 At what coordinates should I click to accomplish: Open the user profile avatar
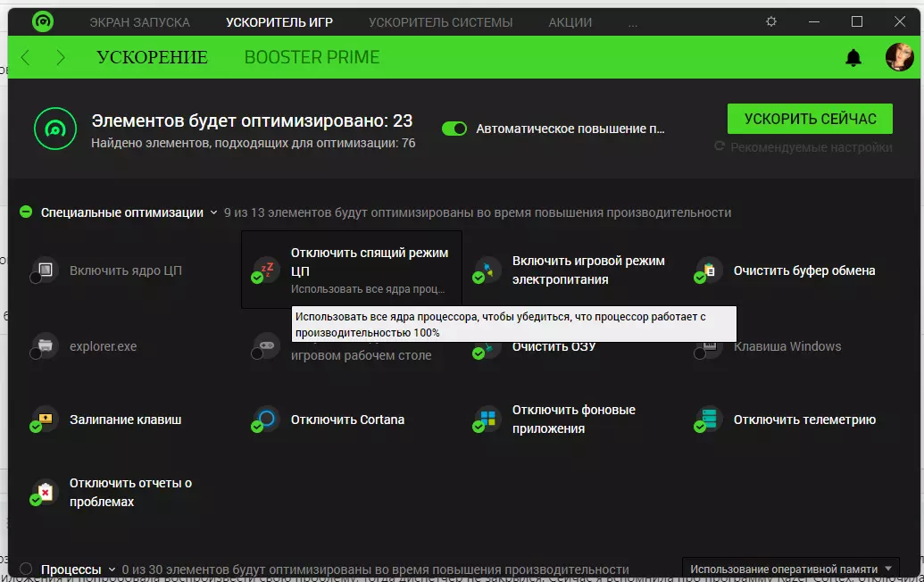coord(899,57)
